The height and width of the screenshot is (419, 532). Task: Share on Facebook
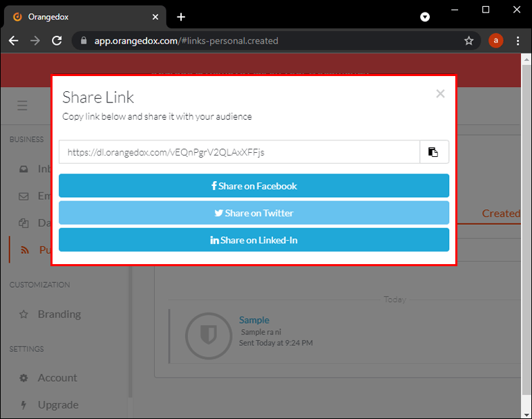(254, 186)
